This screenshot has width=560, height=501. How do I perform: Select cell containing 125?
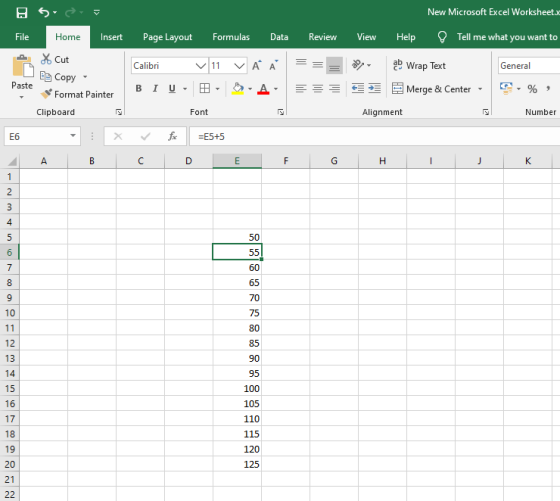tap(237, 464)
